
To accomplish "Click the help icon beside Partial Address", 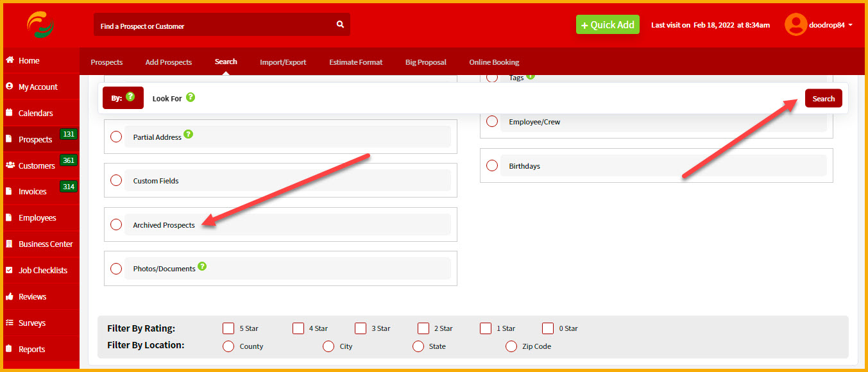I will coord(188,134).
